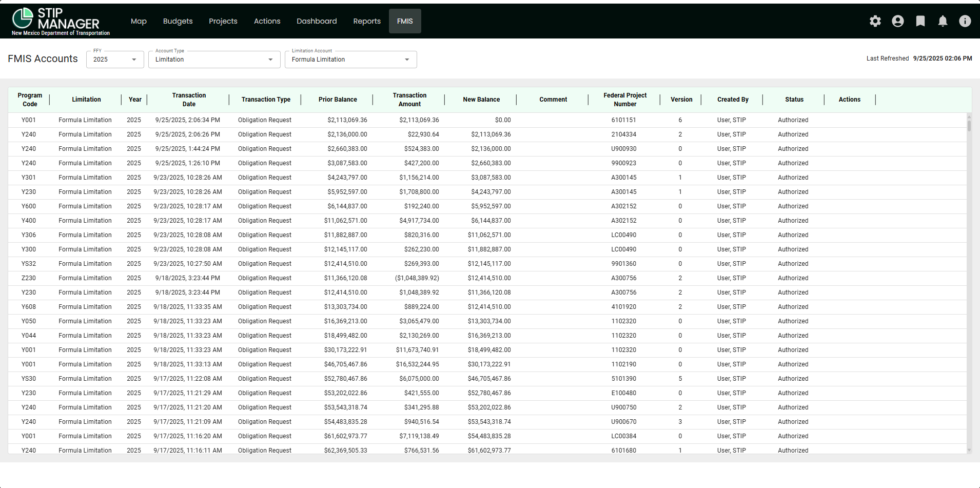Image resolution: width=980 pixels, height=488 pixels.
Task: Click the Y300 program code cell
Action: point(29,249)
